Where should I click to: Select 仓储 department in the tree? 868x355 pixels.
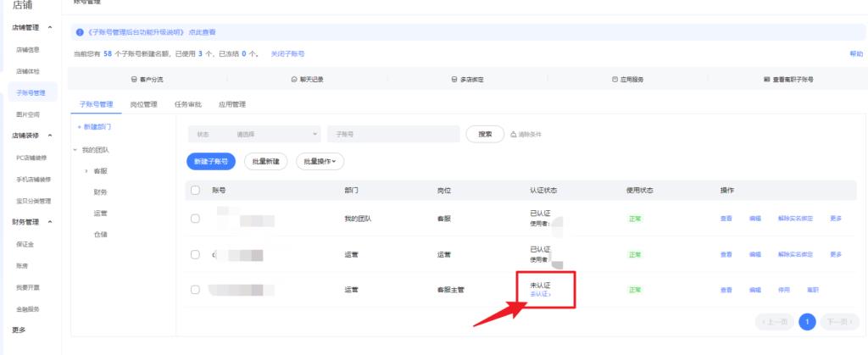click(100, 235)
